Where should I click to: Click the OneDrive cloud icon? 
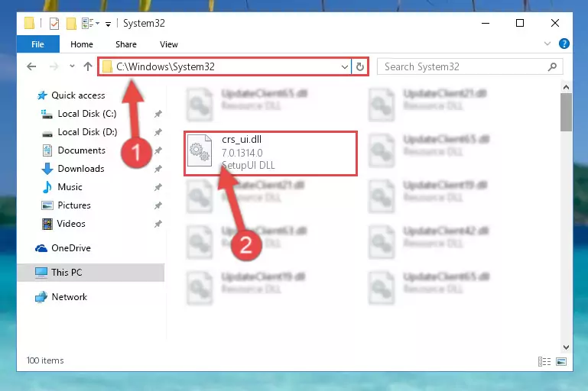tap(41, 248)
